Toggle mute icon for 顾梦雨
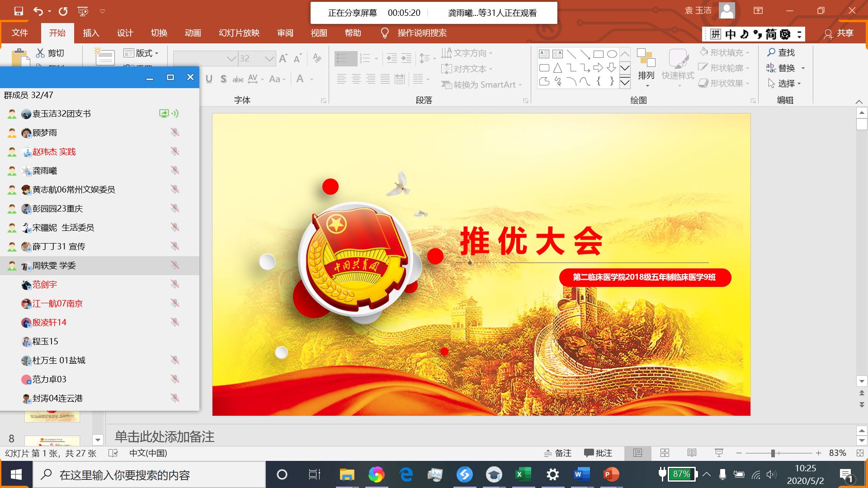Image resolution: width=868 pixels, height=488 pixels. tap(175, 132)
